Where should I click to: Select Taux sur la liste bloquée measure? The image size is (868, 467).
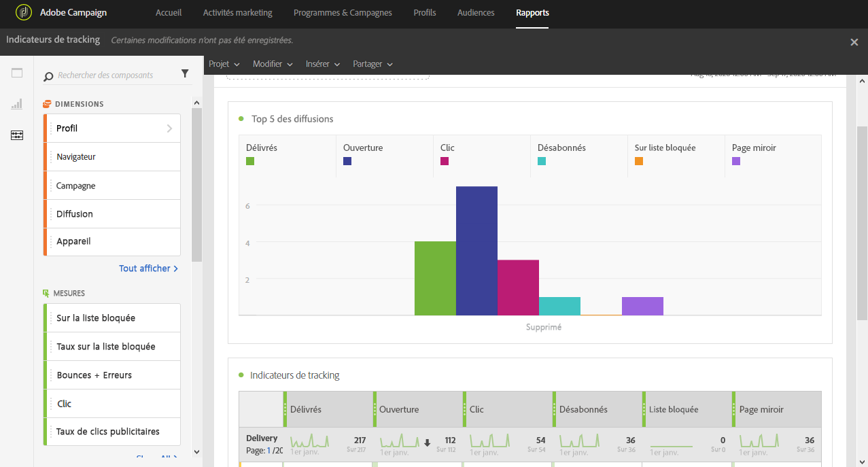pos(112,347)
